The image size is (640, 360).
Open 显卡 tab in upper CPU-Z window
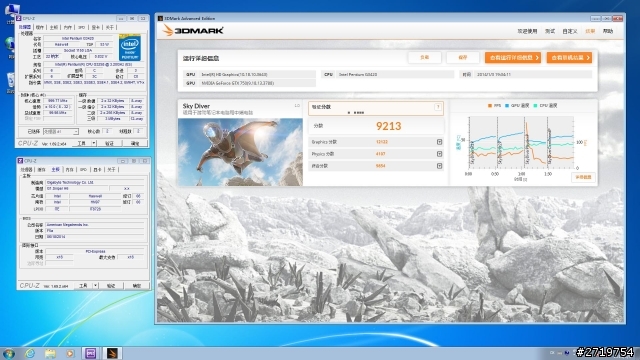coord(96,27)
